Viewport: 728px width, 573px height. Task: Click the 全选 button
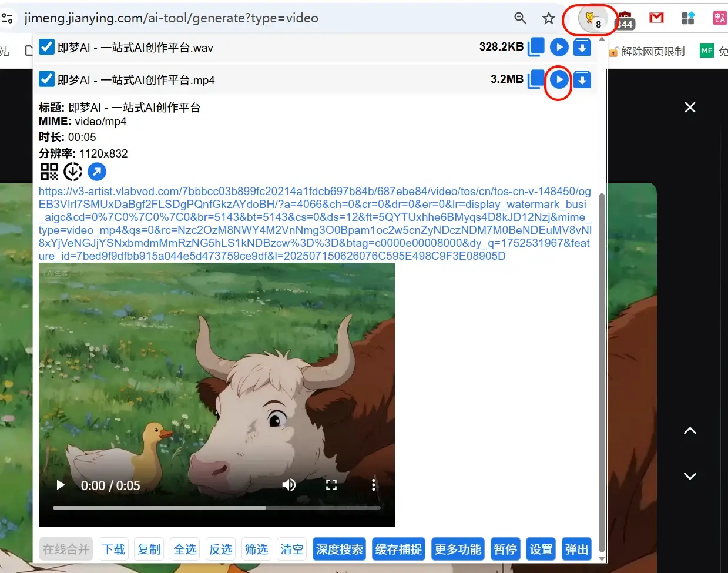point(184,549)
